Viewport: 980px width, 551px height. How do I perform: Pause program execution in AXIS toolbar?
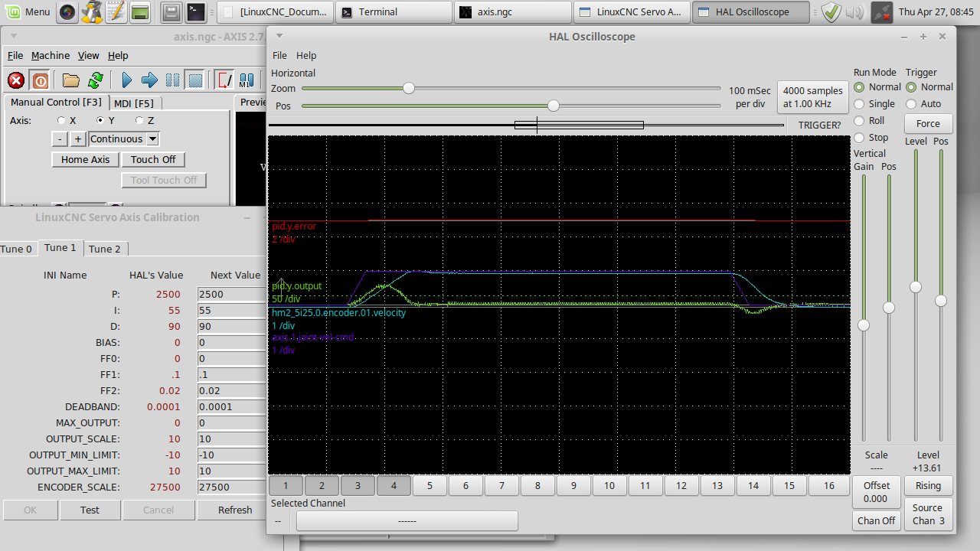point(173,80)
